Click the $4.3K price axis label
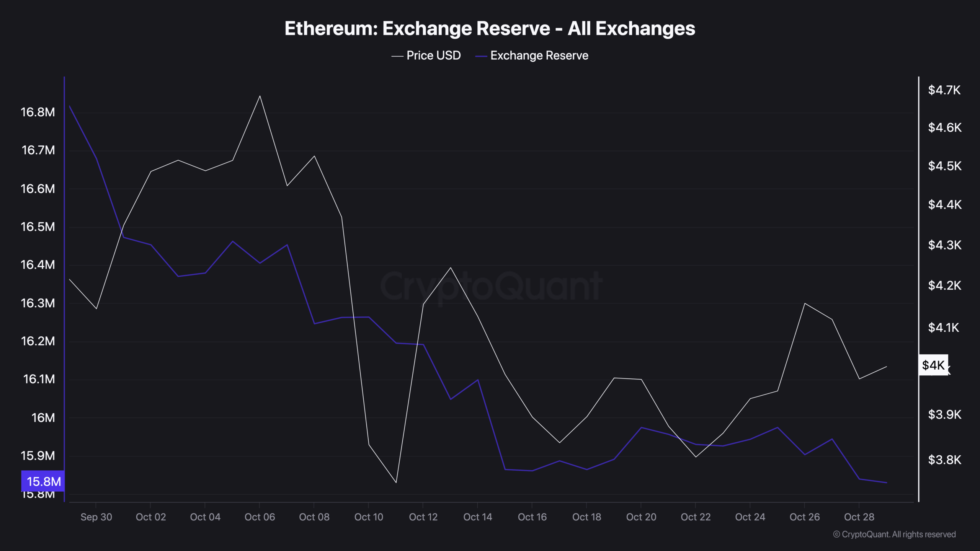Screen dimensions: 980x551 pyautogui.click(x=944, y=245)
